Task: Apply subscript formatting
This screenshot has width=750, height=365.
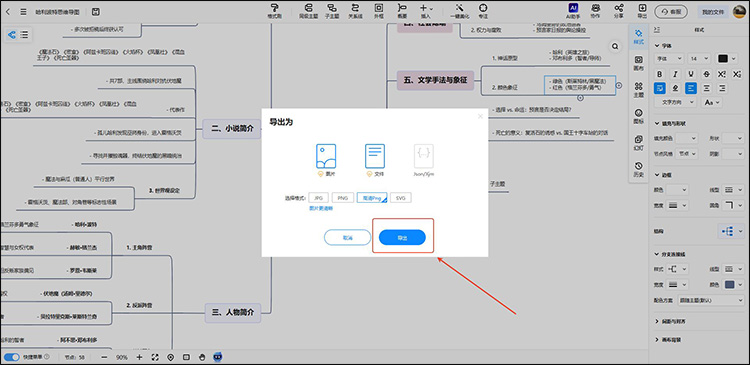Action: [737, 74]
